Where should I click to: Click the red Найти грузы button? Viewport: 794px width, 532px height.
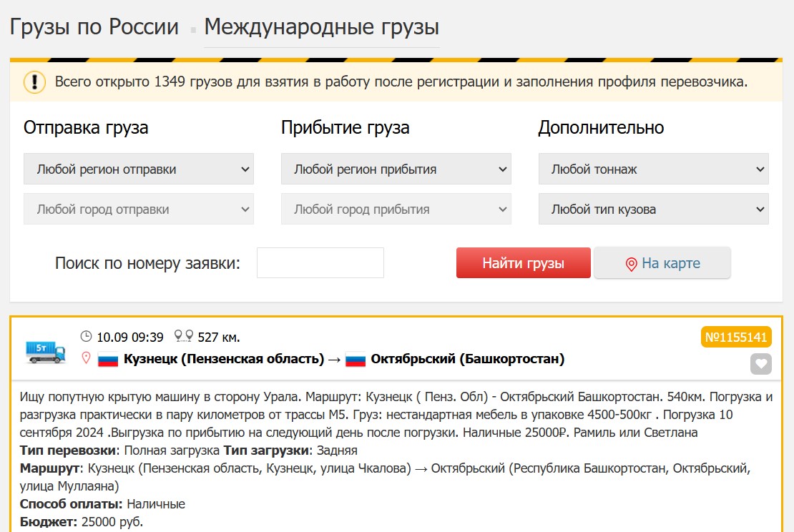tap(523, 262)
